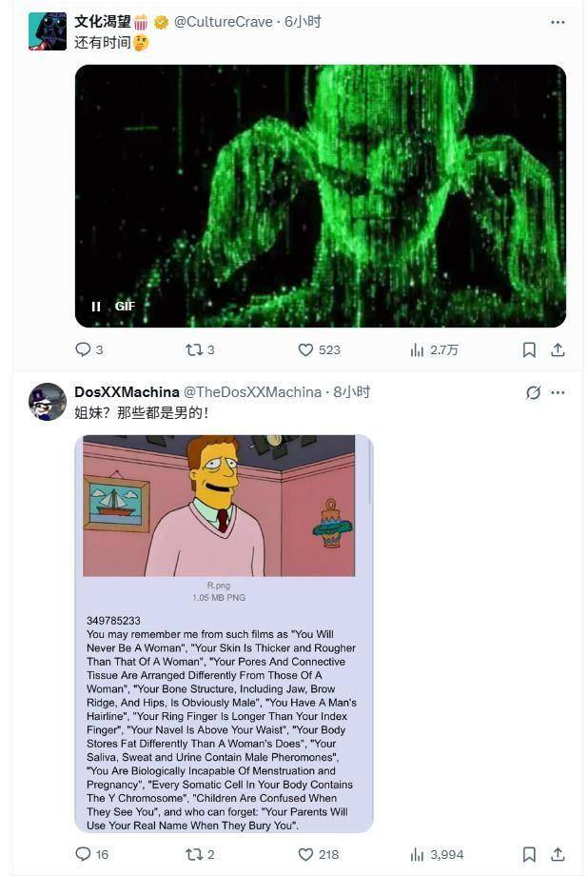Open the @TheDosXXMachina handle link
This screenshot has width=588, height=876.
pos(252,392)
